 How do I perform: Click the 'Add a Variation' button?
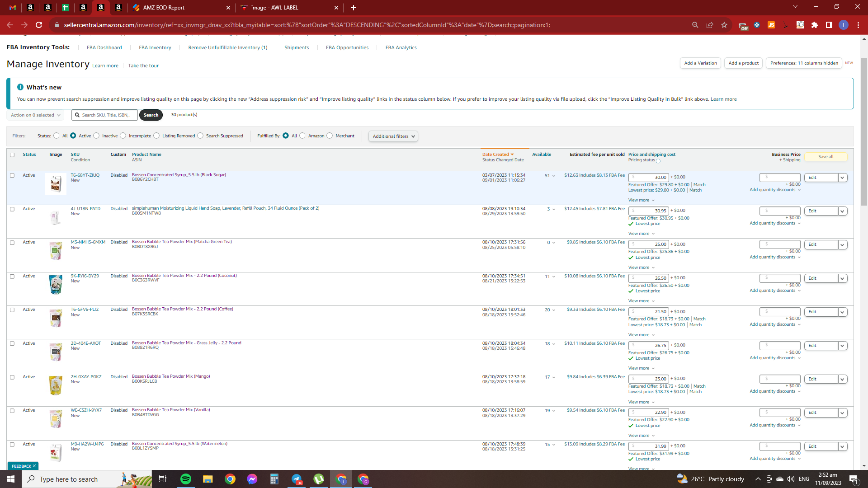click(x=700, y=63)
